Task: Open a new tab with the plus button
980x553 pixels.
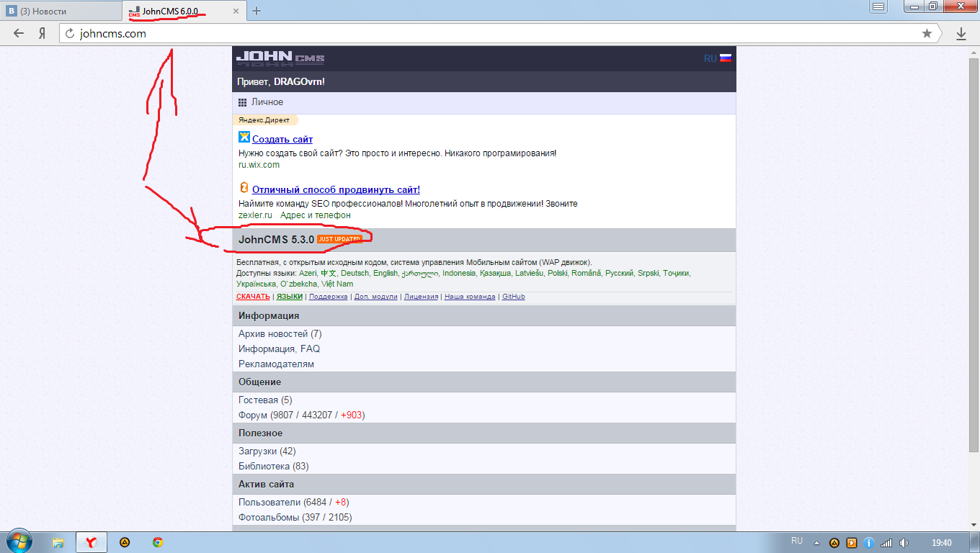Action: [257, 11]
